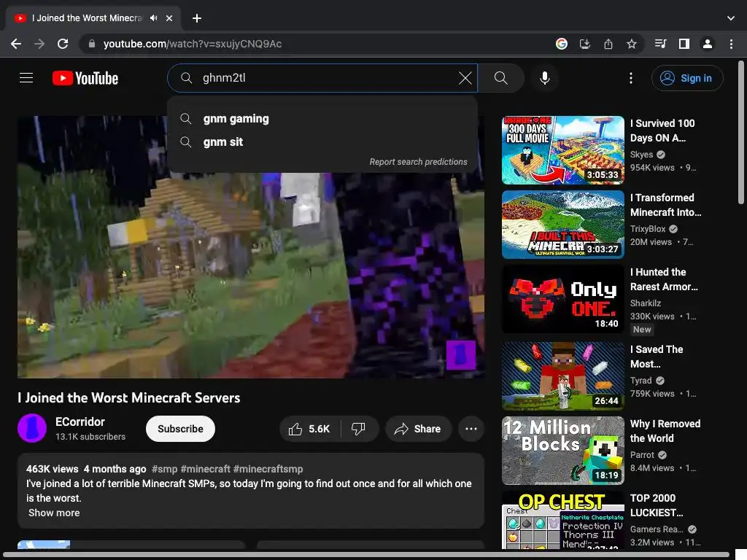747x560 pixels.
Task: Clear the search box text
Action: 465,78
